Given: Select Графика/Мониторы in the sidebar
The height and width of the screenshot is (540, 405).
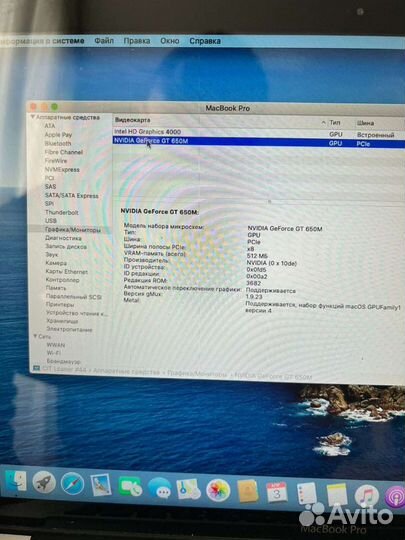Looking at the screenshot, I should tap(73, 229).
